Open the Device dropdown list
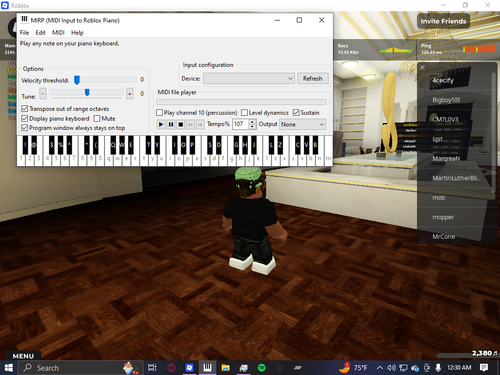Image resolution: width=500 pixels, height=375 pixels. coord(249,79)
